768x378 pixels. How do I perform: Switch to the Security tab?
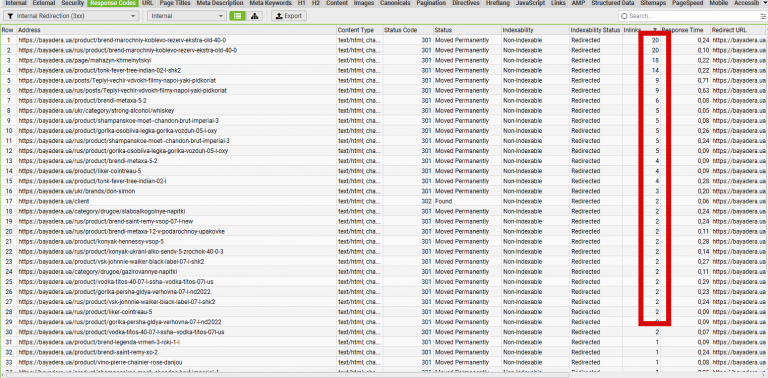pyautogui.click(x=72, y=3)
